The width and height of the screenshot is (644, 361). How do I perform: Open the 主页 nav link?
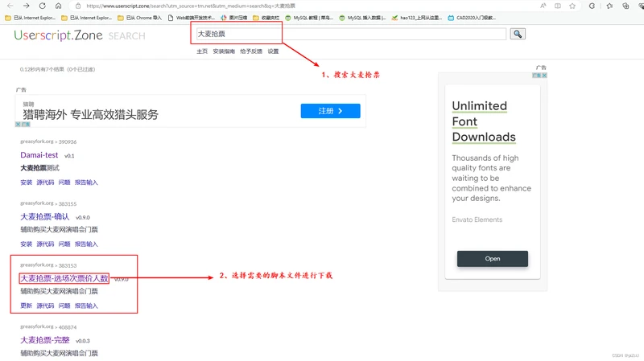[x=202, y=51]
